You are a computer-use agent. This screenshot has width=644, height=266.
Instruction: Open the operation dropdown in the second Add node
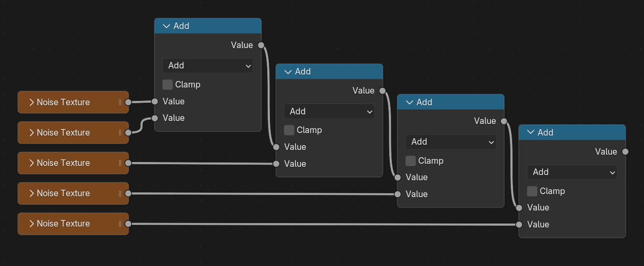click(x=329, y=111)
